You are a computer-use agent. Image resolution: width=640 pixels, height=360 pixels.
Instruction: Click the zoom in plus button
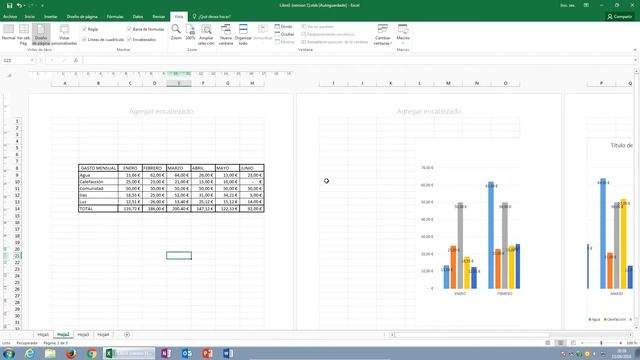620,343
